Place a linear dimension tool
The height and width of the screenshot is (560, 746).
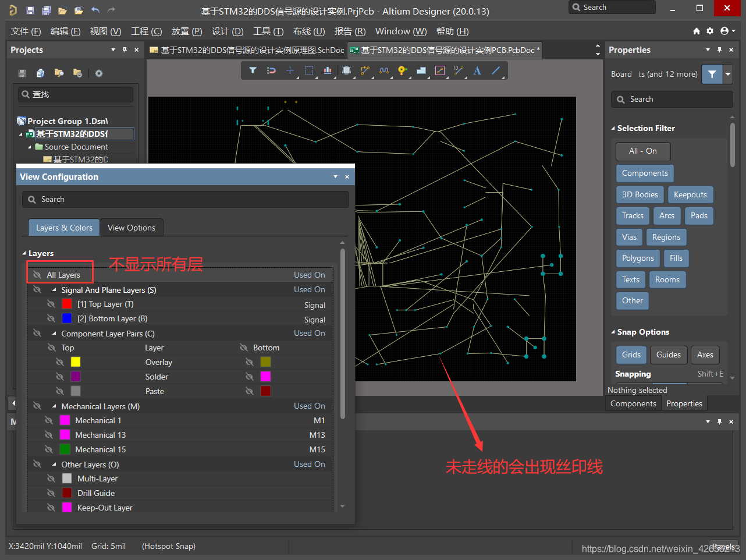pos(459,70)
